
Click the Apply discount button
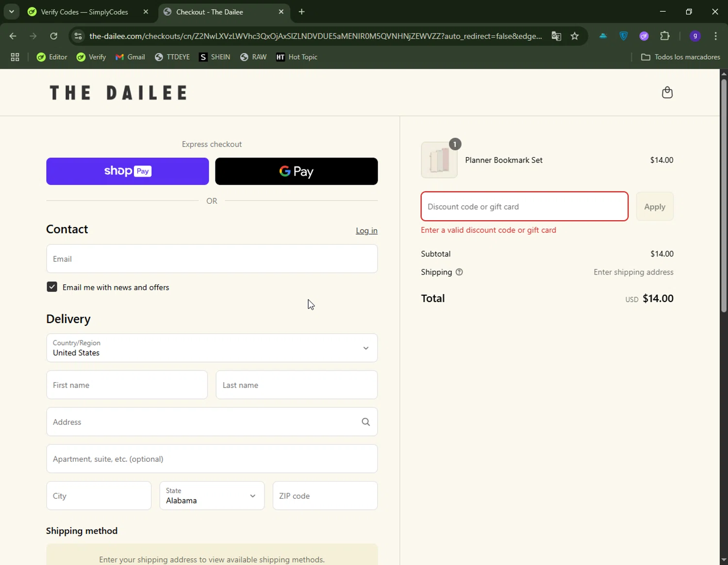[655, 207]
